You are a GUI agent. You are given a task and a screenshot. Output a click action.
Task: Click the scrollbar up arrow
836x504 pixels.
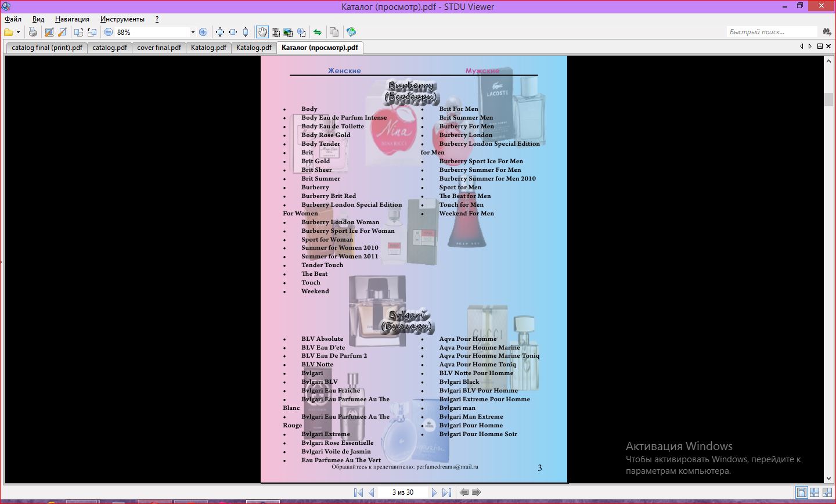[x=829, y=60]
